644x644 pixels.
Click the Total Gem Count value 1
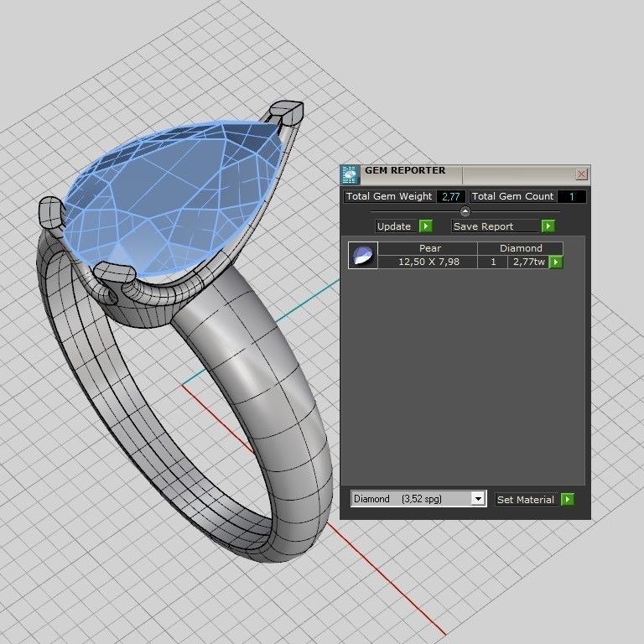pos(571,197)
